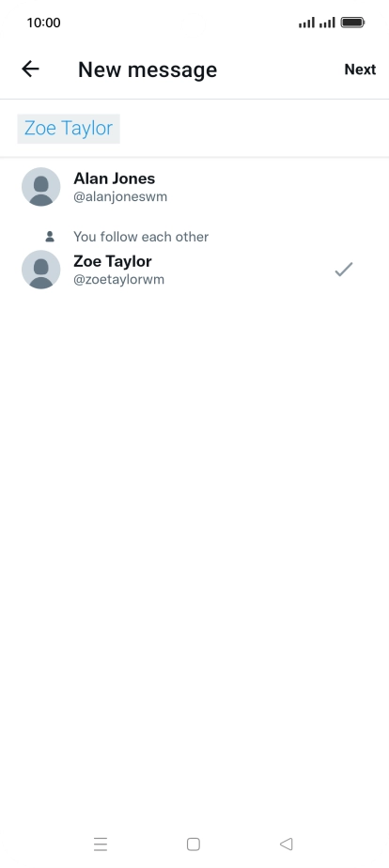Tap the Zoe Taylor name text in list
This screenshot has height=868, width=389.
coord(113,261)
